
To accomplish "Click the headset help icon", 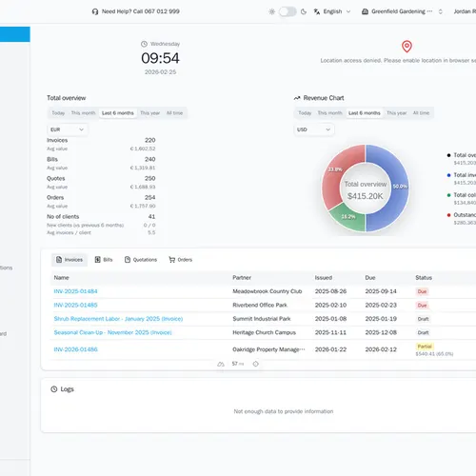I will tap(95, 11).
